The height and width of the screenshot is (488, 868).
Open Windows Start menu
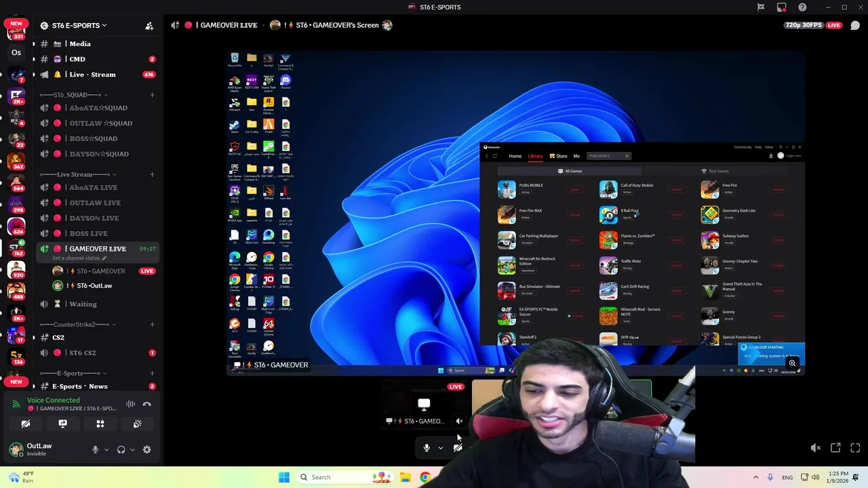pos(284,477)
